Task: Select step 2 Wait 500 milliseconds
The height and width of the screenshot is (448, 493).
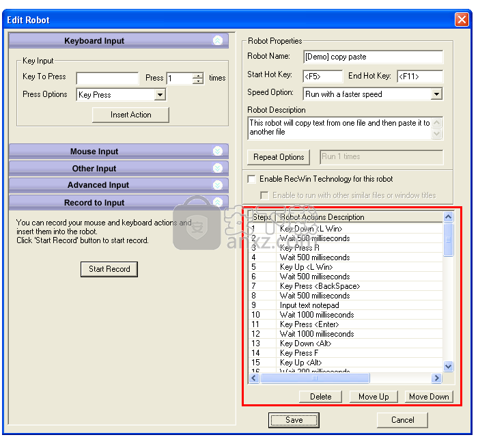Action: [x=346, y=238]
